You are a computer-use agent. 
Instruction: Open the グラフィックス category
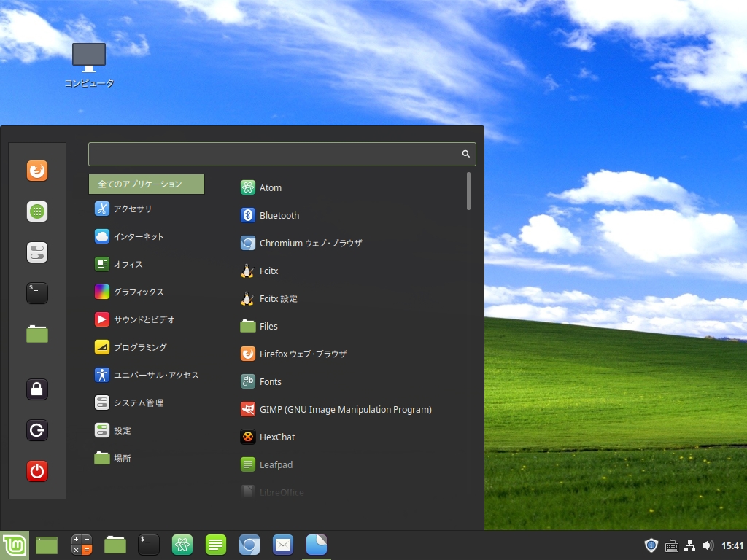click(x=138, y=292)
